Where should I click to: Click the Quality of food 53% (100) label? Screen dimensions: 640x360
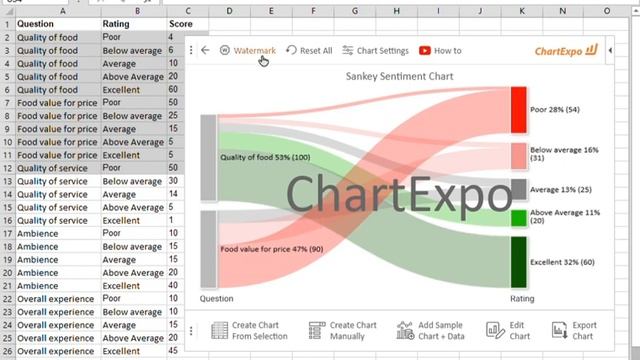coord(265,157)
